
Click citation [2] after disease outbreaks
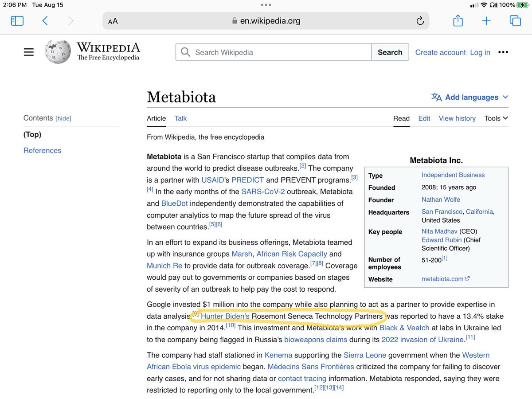(x=303, y=166)
